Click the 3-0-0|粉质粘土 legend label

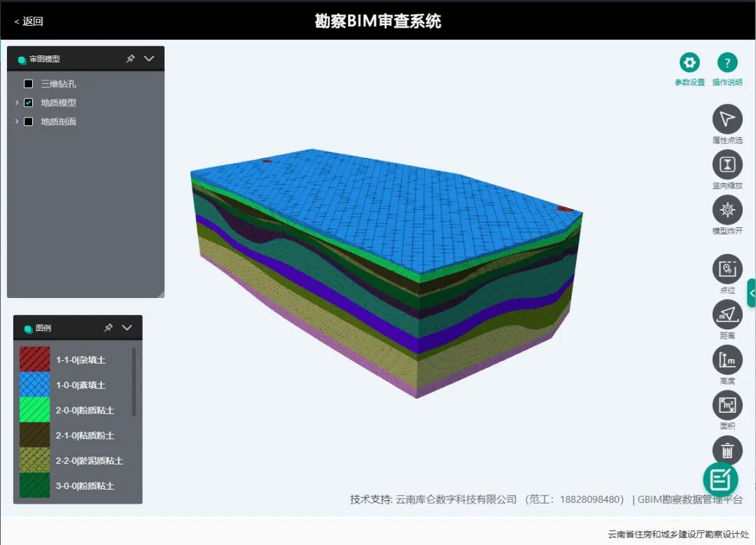[x=85, y=486]
